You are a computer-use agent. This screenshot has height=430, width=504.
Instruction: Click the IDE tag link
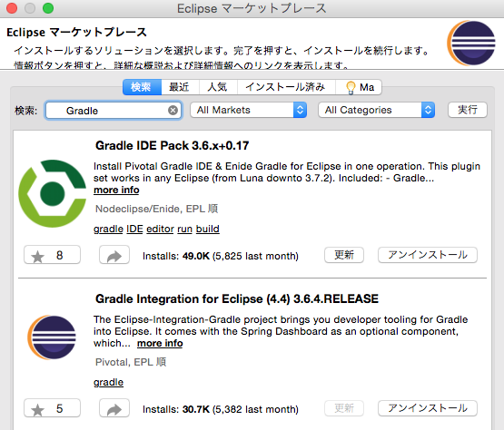click(134, 229)
